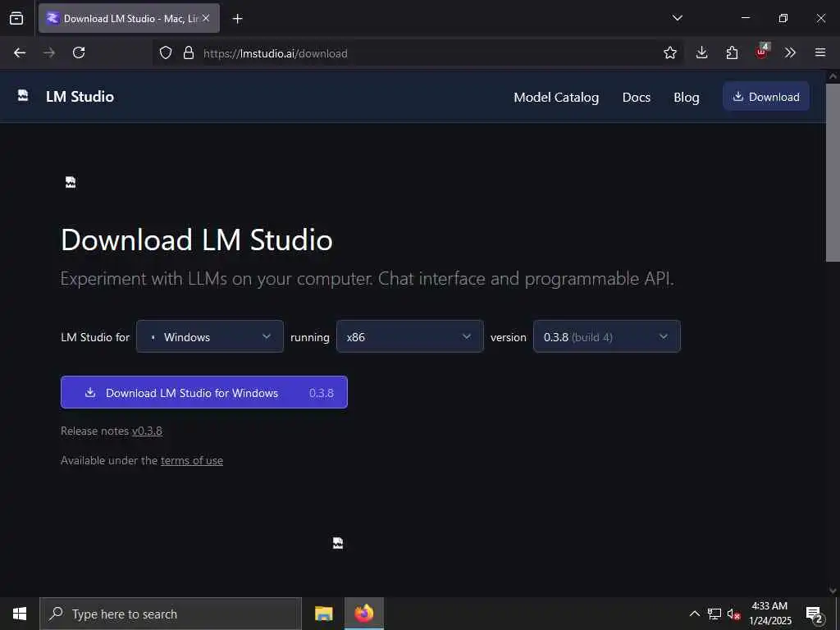This screenshot has height=630, width=840.
Task: Open the tracking protection shield icon
Action: coord(166,52)
